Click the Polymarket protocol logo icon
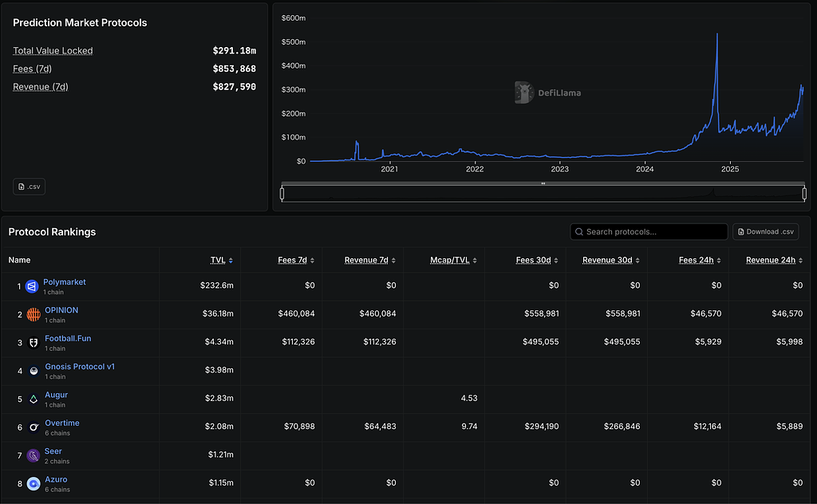The width and height of the screenshot is (817, 504). (x=32, y=286)
